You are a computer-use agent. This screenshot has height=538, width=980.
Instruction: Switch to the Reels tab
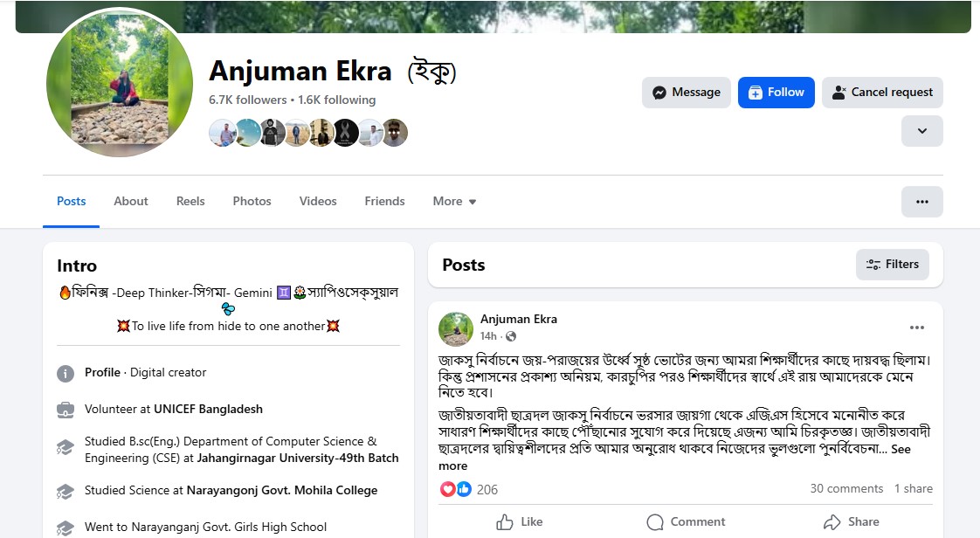coord(190,201)
